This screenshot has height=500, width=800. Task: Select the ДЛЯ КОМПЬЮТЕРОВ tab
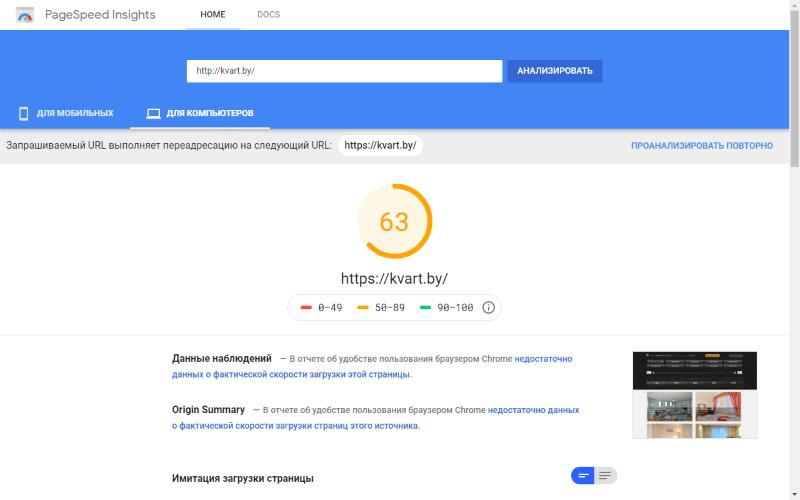[x=200, y=113]
